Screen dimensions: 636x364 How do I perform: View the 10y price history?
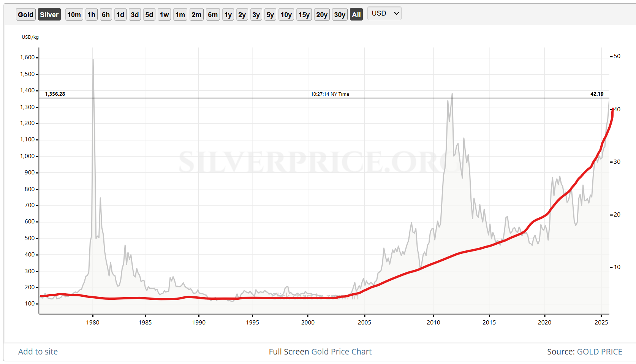click(x=286, y=14)
